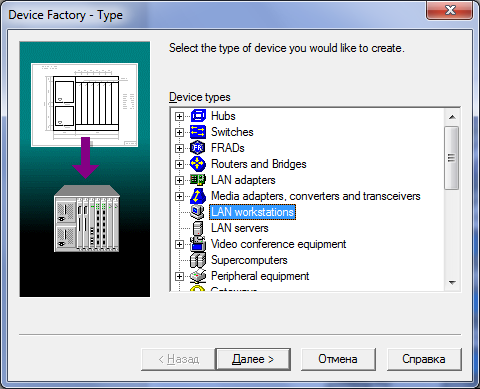480x389 pixels.
Task: Click the device list scroll down arrow
Action: [452, 283]
